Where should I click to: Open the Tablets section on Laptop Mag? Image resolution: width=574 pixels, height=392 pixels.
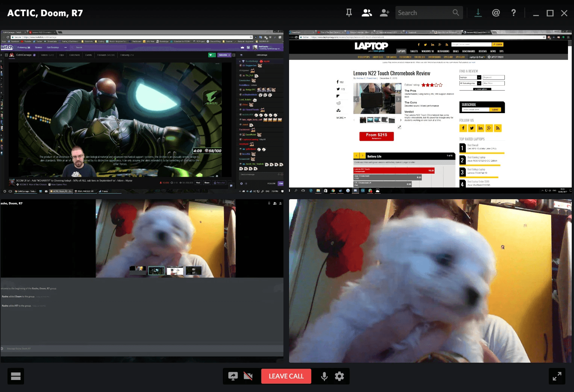point(414,51)
